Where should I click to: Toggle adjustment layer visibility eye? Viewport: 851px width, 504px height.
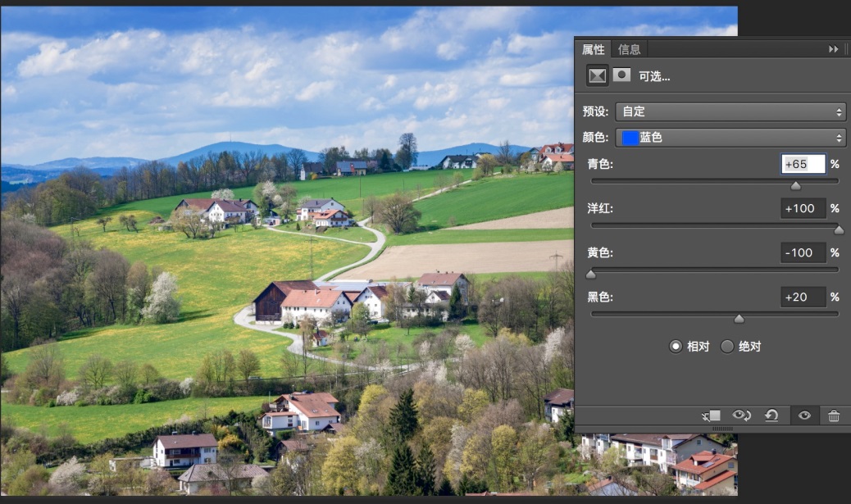pyautogui.click(x=804, y=415)
